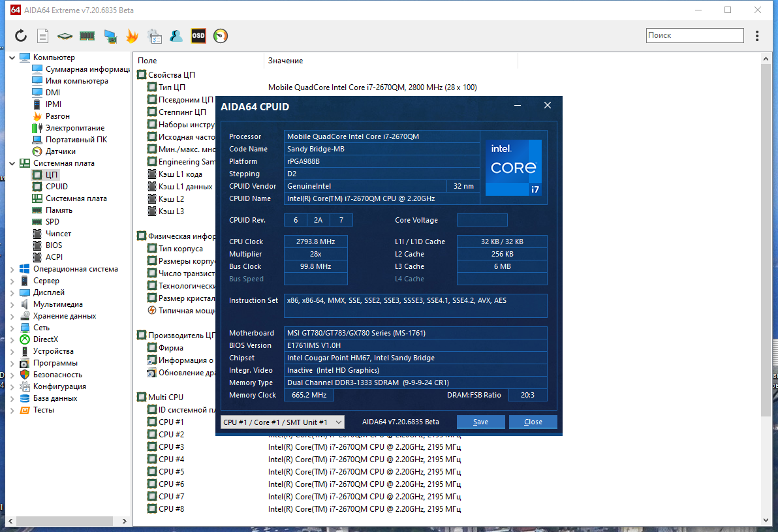Select the Конфигурация tree item
The width and height of the screenshot is (778, 532).
pyautogui.click(x=53, y=386)
